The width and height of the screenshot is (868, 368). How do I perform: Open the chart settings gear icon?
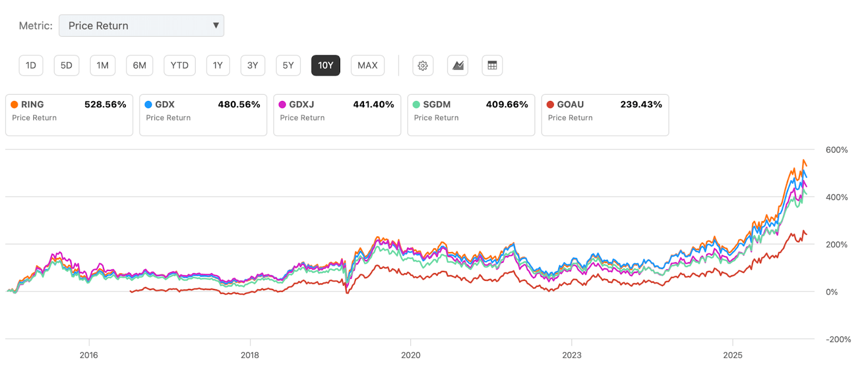tap(423, 66)
